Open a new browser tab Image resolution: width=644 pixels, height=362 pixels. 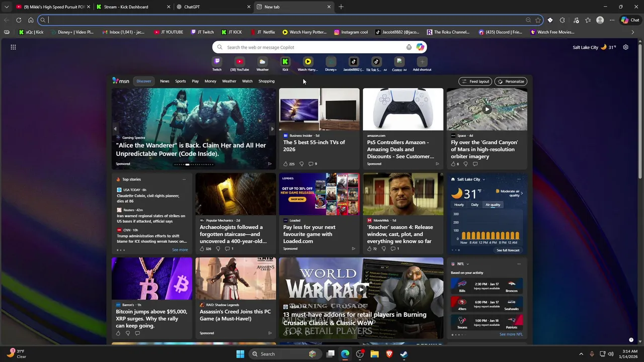pyautogui.click(x=341, y=7)
